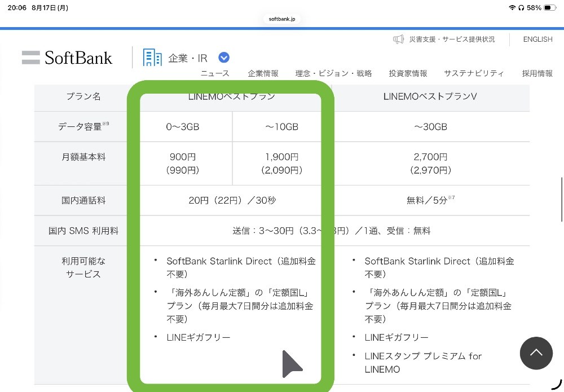Image resolution: width=564 pixels, height=392 pixels.
Task: Click the 国内 SMS 利用料 row label
Action: tap(83, 231)
